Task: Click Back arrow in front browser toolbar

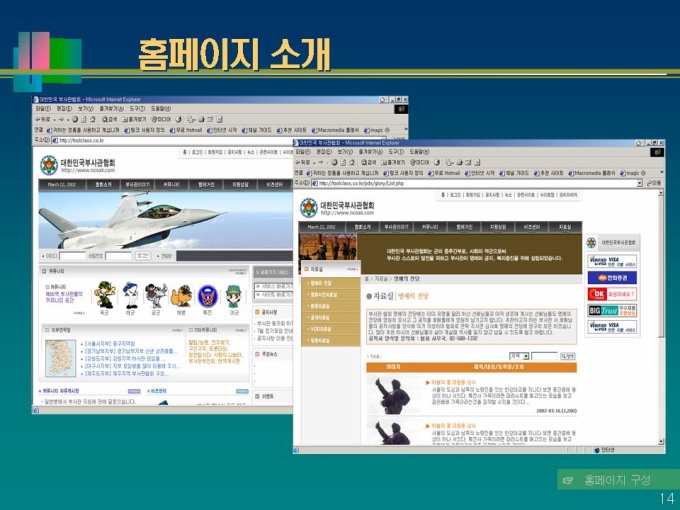Action: coord(301,162)
